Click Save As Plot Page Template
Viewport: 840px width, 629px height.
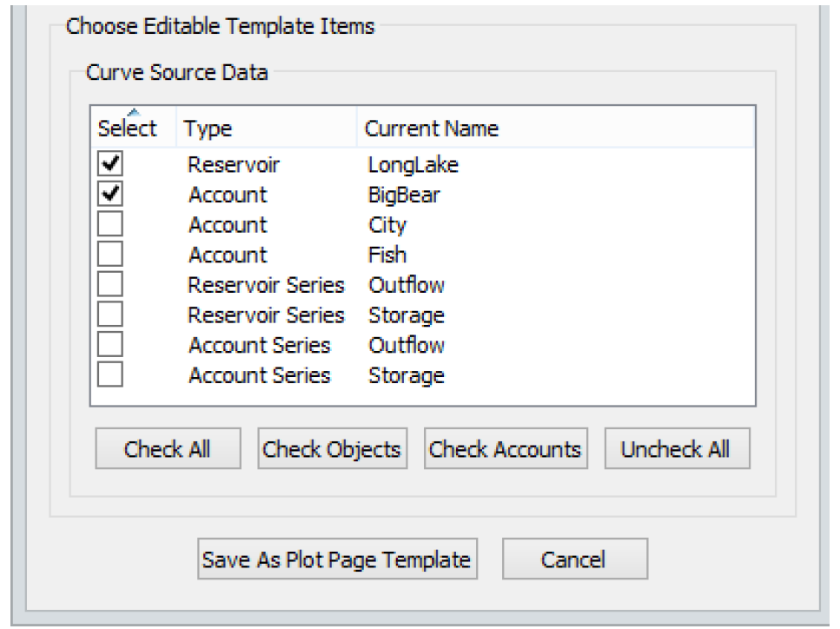click(337, 559)
